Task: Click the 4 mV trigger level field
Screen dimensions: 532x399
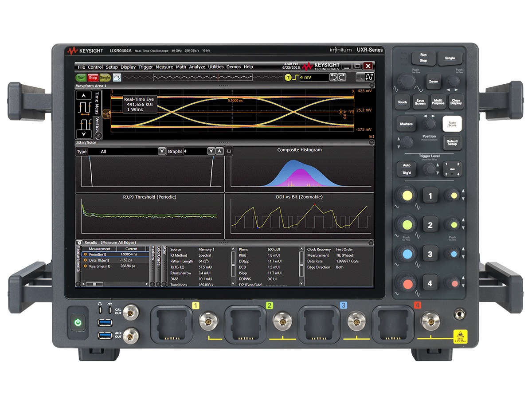Action: pyautogui.click(x=314, y=77)
